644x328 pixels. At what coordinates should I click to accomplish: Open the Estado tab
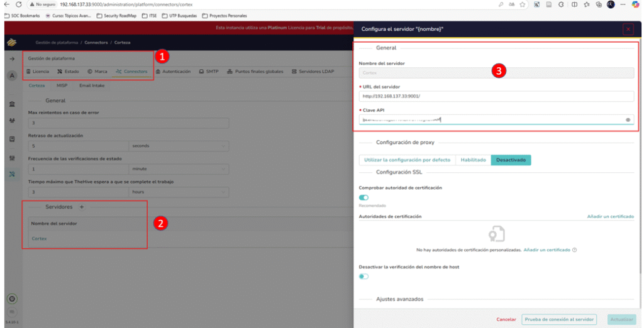(68, 72)
